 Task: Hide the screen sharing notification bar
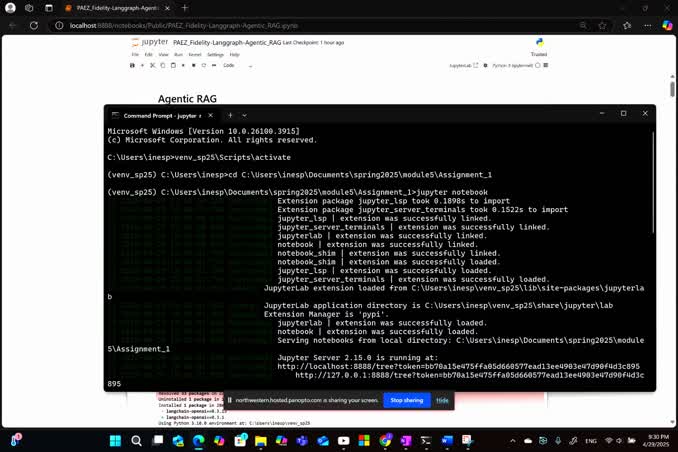pyautogui.click(x=442, y=400)
